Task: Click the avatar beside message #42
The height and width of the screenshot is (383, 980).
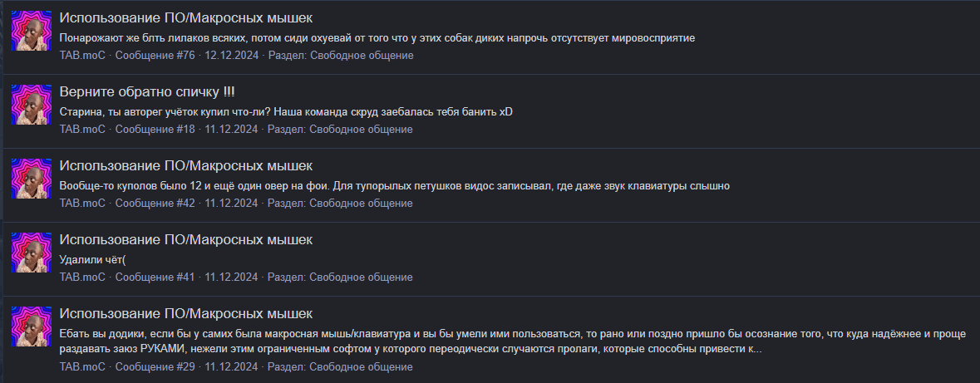Action: pyautogui.click(x=32, y=179)
